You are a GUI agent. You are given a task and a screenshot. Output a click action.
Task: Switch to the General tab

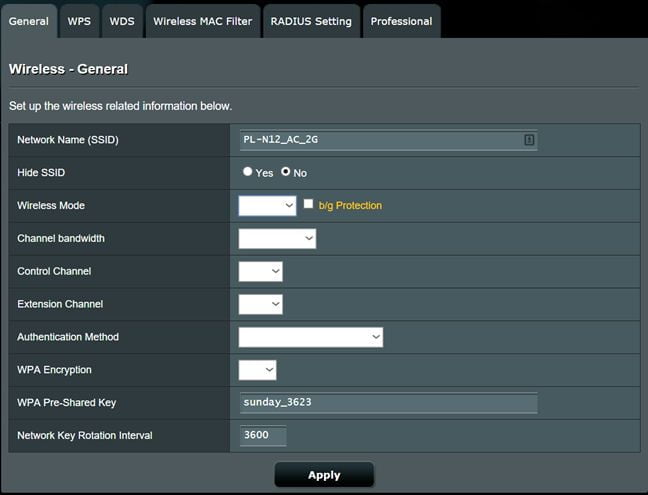tap(28, 21)
